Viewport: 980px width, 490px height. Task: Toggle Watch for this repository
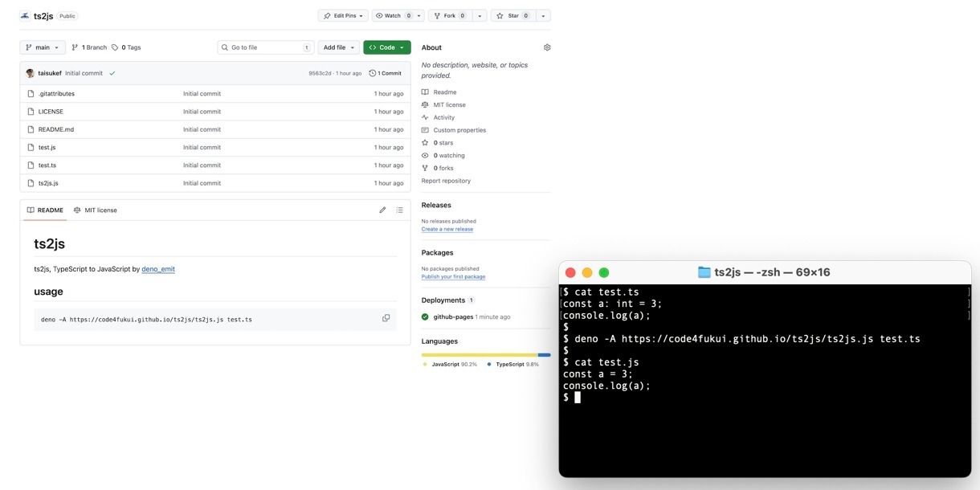click(x=393, y=15)
